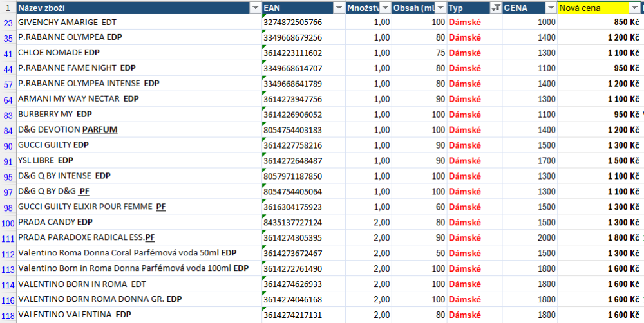Image resolution: width=644 pixels, height=323 pixels.
Task: Select the PRADA CANDY EDP cell
Action: (x=139, y=222)
